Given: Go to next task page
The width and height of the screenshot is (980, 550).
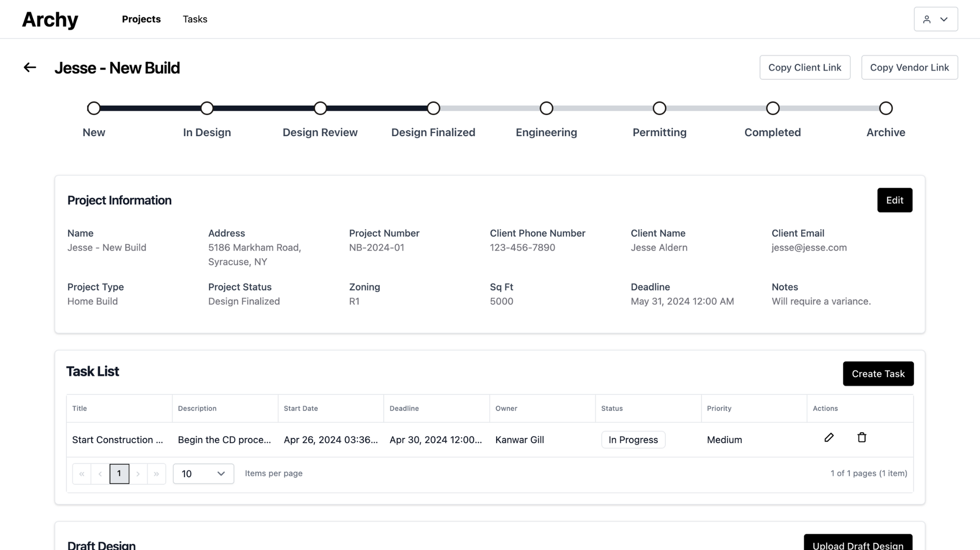Looking at the screenshot, I should click(x=138, y=474).
